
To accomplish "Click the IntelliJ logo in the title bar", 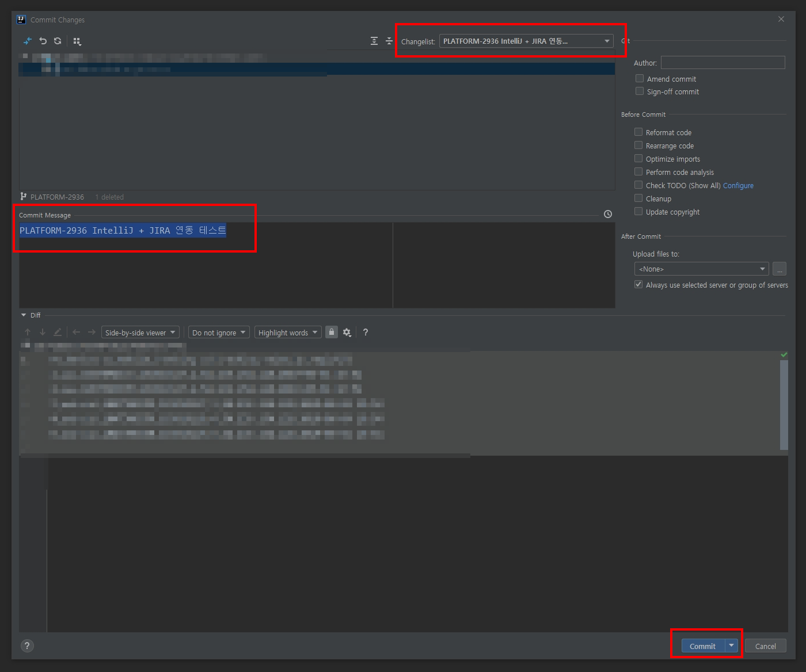I will click(x=21, y=20).
